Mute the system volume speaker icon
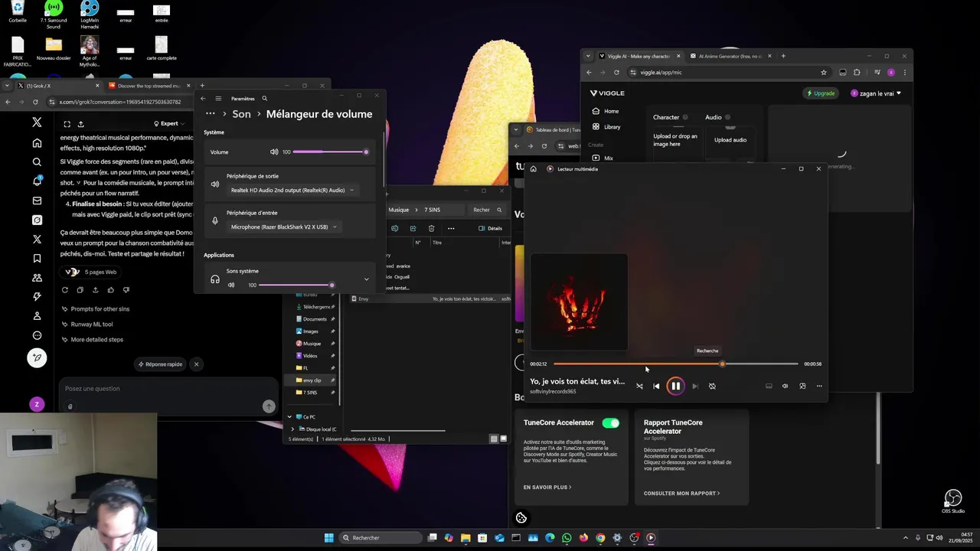This screenshot has height=551, width=980. pos(274,152)
